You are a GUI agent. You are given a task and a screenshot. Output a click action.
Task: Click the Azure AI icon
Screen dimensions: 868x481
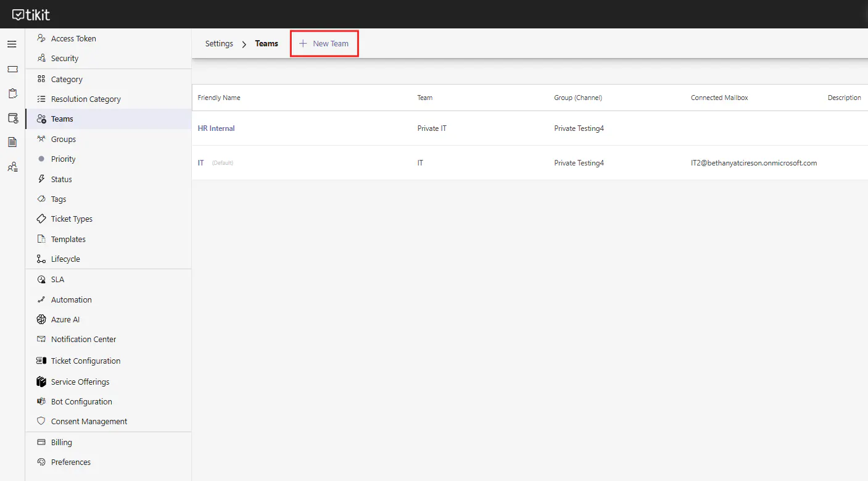(x=41, y=319)
